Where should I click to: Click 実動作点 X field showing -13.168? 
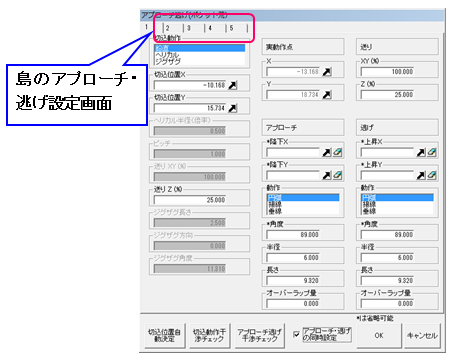coord(293,72)
